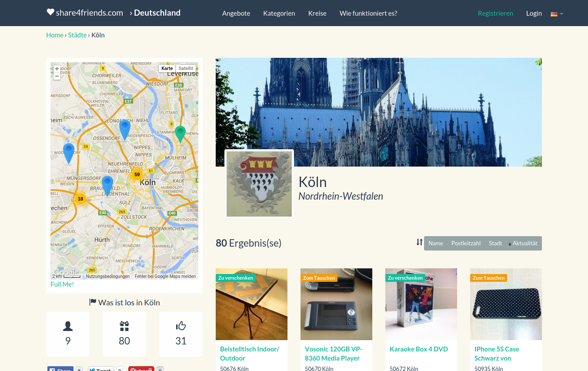Sort results by Postleitzahl
The width and height of the screenshot is (588, 371).
[x=466, y=243]
